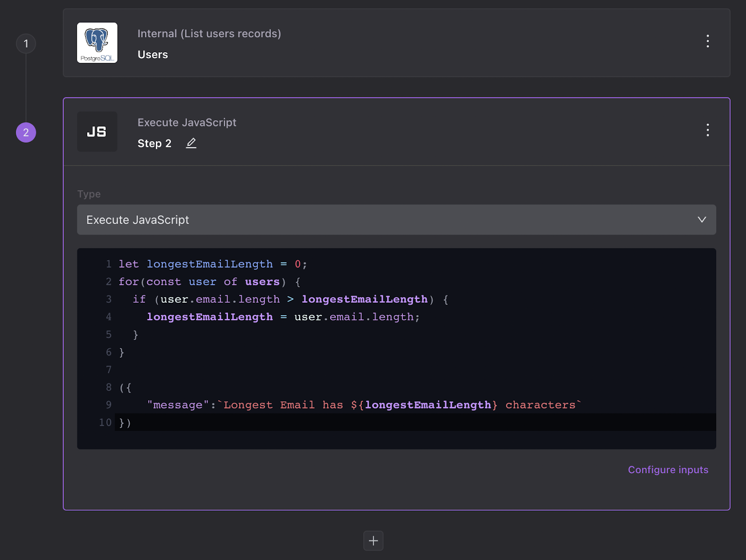Rename Step 2 using the pencil icon
The image size is (746, 560).
191,143
